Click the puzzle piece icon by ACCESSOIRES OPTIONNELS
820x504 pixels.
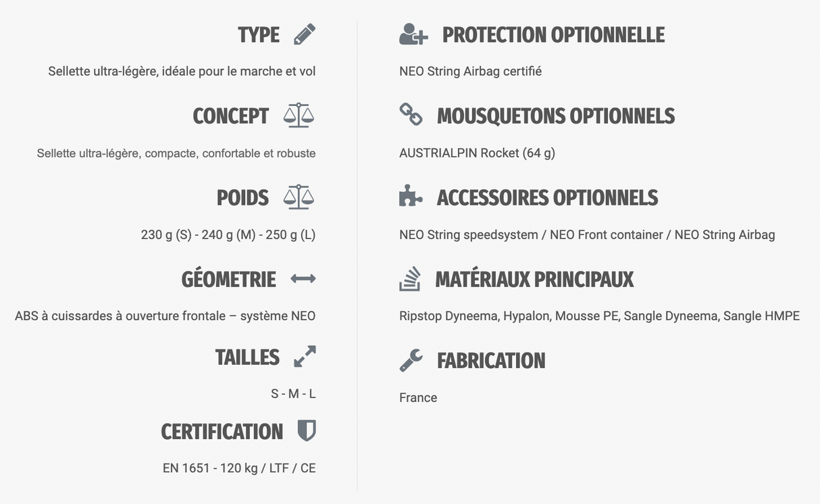coord(411,197)
